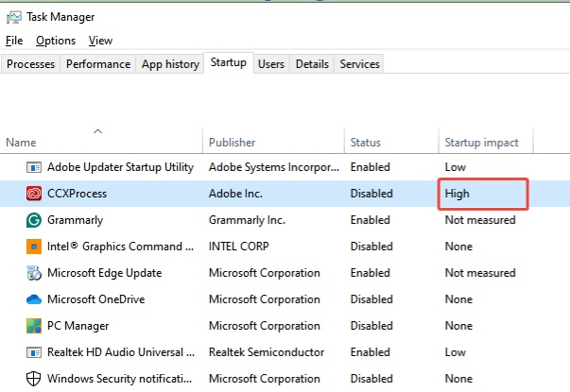The width and height of the screenshot is (570, 392).
Task: Click the Windows Security shield icon
Action: pyautogui.click(x=33, y=378)
